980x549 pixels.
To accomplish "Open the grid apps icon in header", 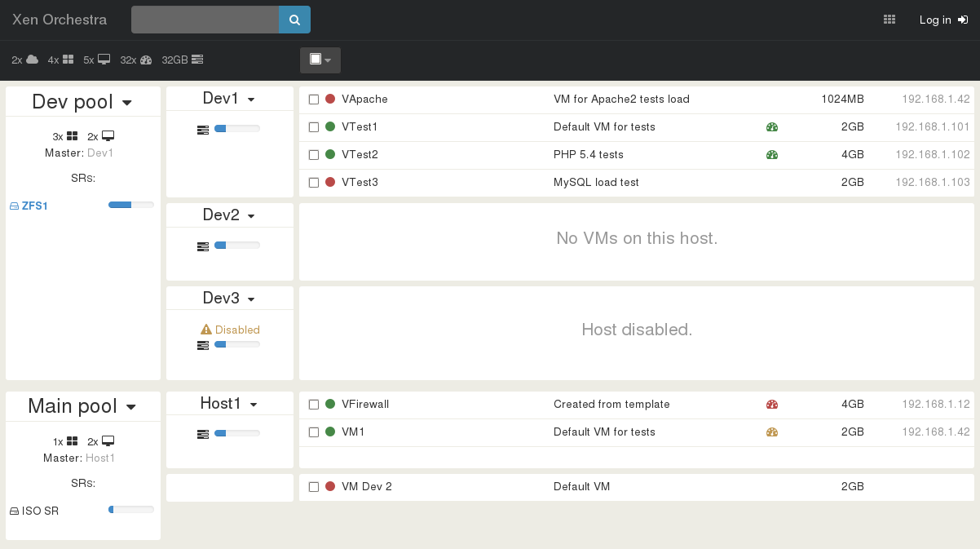I will point(890,20).
